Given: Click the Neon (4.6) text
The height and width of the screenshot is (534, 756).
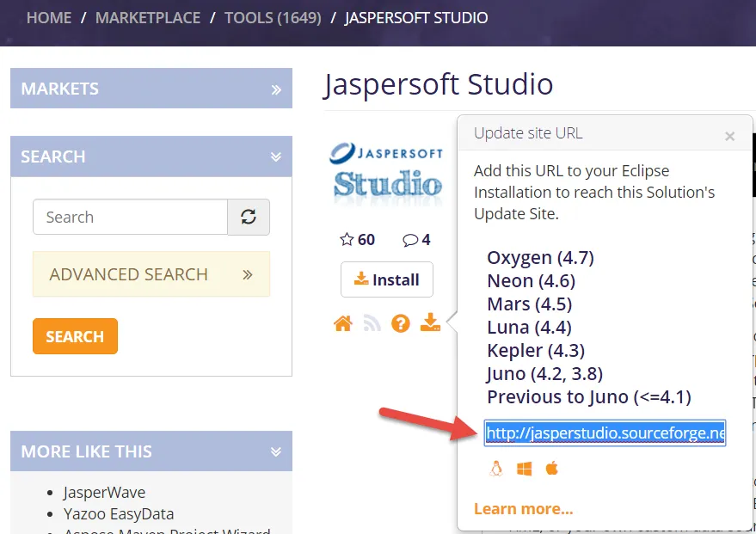Looking at the screenshot, I should point(531,280).
